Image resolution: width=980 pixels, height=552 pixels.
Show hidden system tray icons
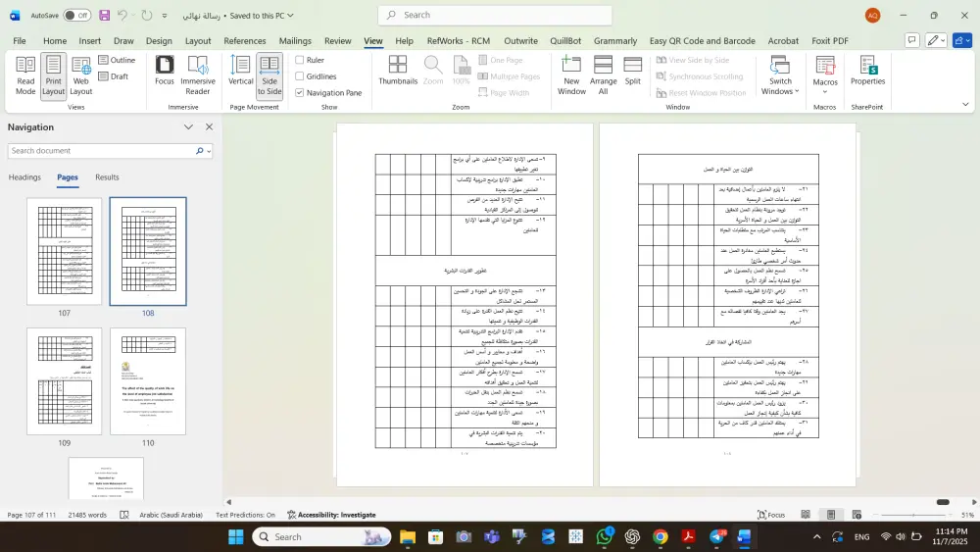(x=817, y=536)
